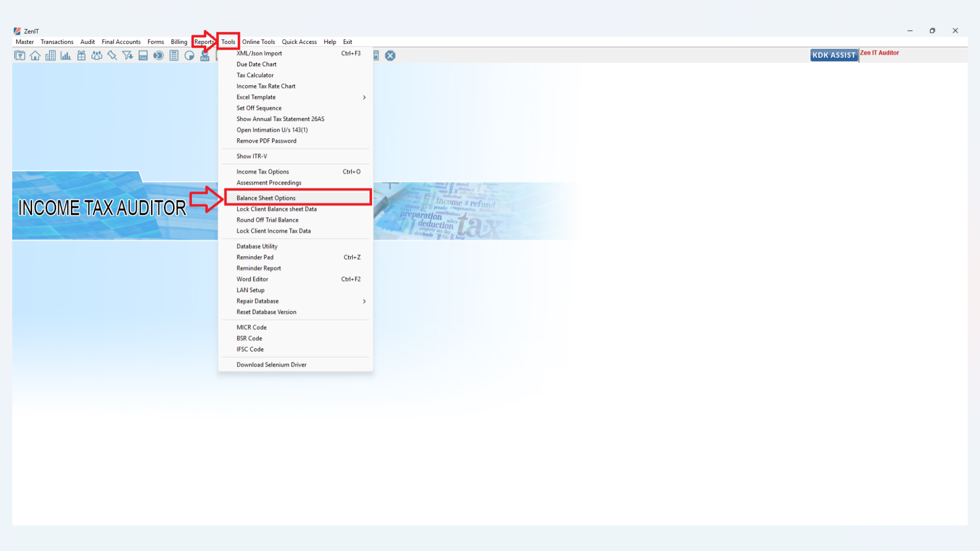
Task: Restore down the ZenIT window
Action: tap(932, 31)
